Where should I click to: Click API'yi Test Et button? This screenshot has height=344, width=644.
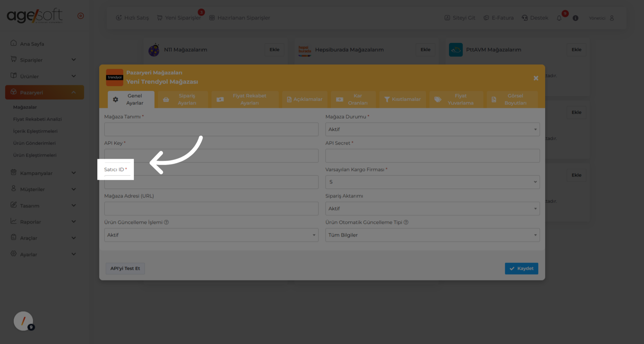(125, 269)
